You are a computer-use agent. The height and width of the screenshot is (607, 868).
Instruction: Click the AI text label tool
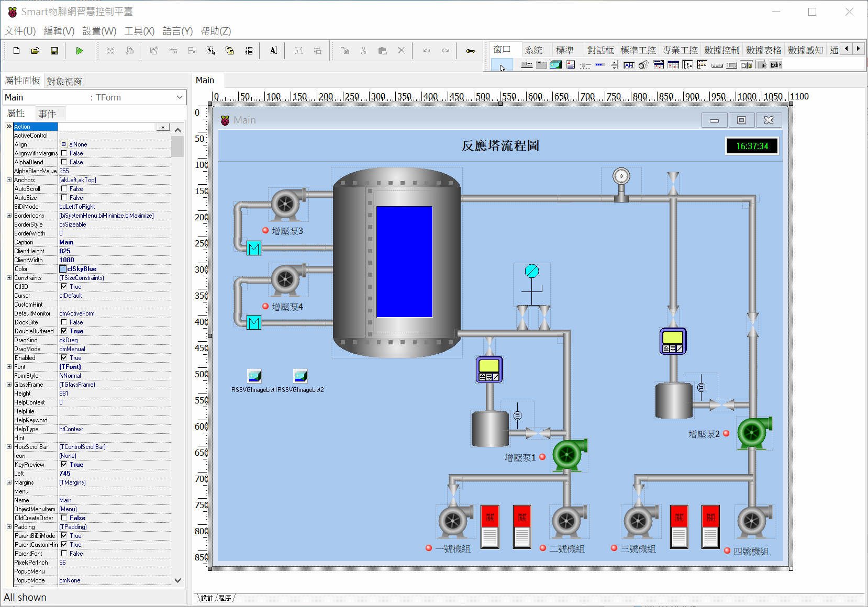click(273, 51)
